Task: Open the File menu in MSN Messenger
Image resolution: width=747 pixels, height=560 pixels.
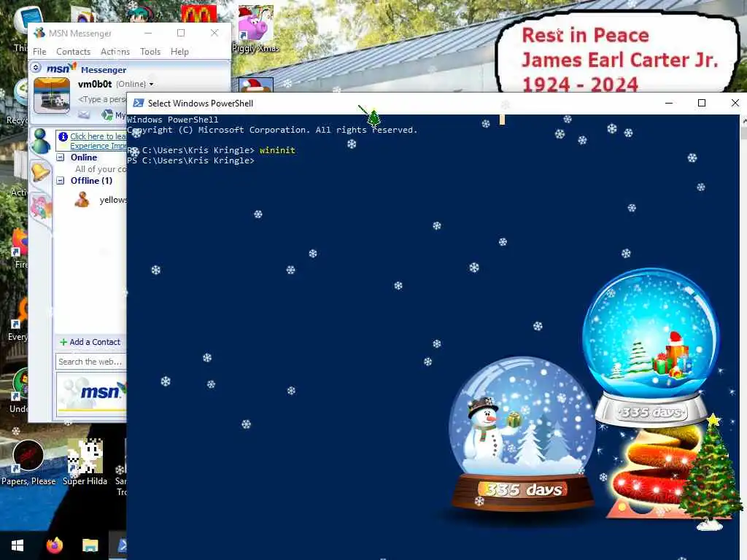Action: [x=39, y=52]
